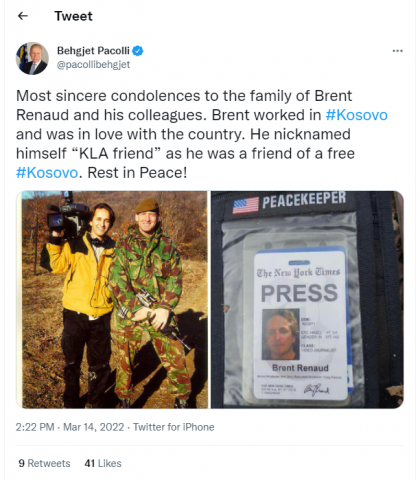
Task: Click the PEACEKEEPER flag patch in photo
Action: (x=289, y=202)
